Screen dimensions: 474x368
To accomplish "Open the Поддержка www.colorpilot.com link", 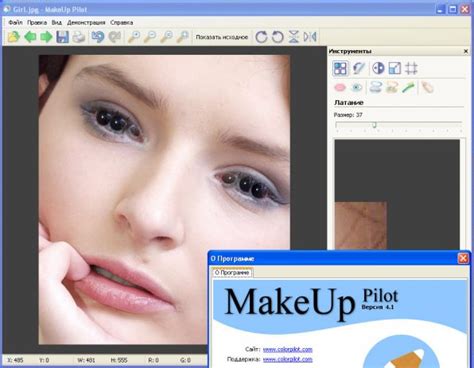I will (x=288, y=359).
